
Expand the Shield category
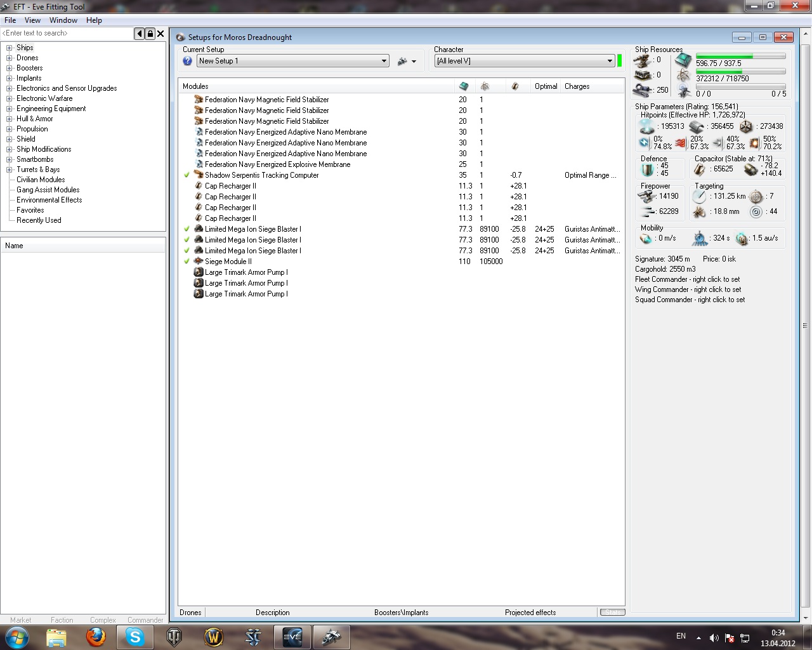pyautogui.click(x=10, y=139)
